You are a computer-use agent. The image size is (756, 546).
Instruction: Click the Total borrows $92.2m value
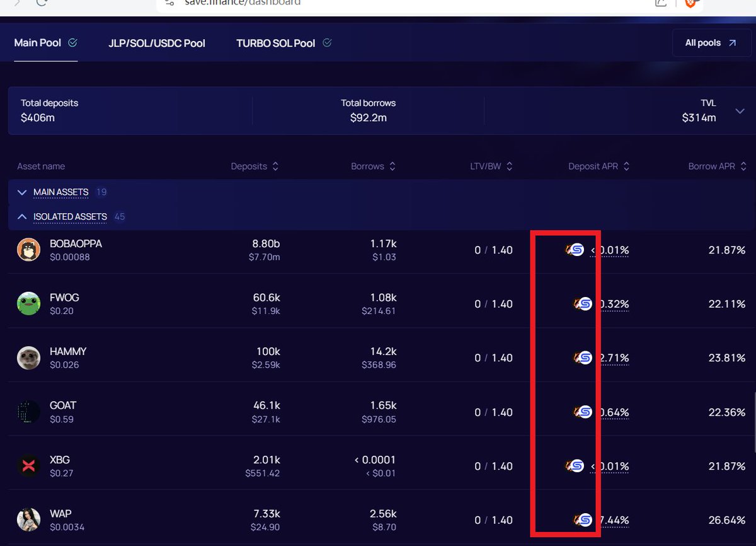[369, 117]
